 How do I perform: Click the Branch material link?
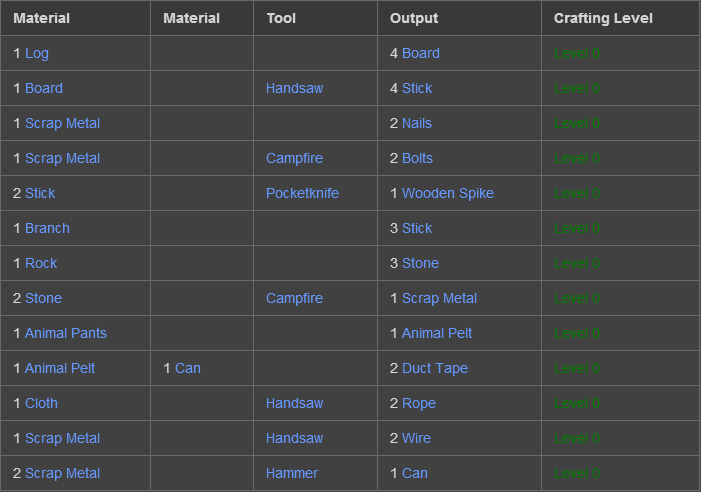47,228
